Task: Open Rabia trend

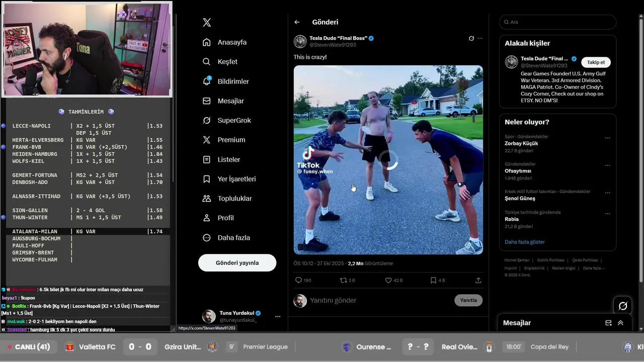Action: coord(512,219)
